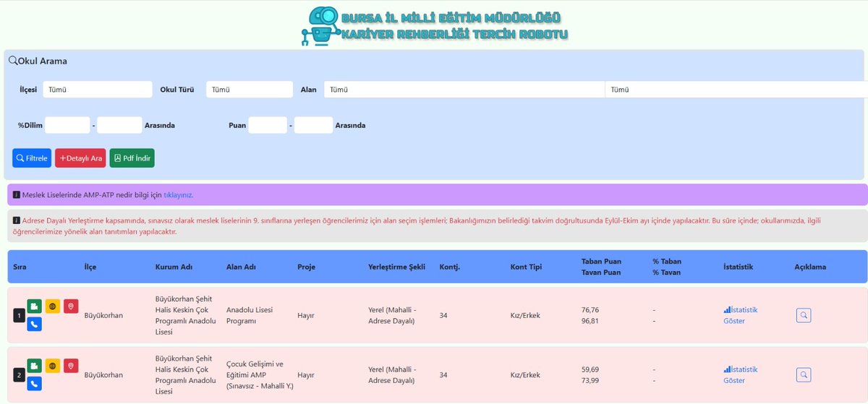Viewport: 868px width, 404px height.
Task: Click the Filtrele button
Action: pos(32,158)
